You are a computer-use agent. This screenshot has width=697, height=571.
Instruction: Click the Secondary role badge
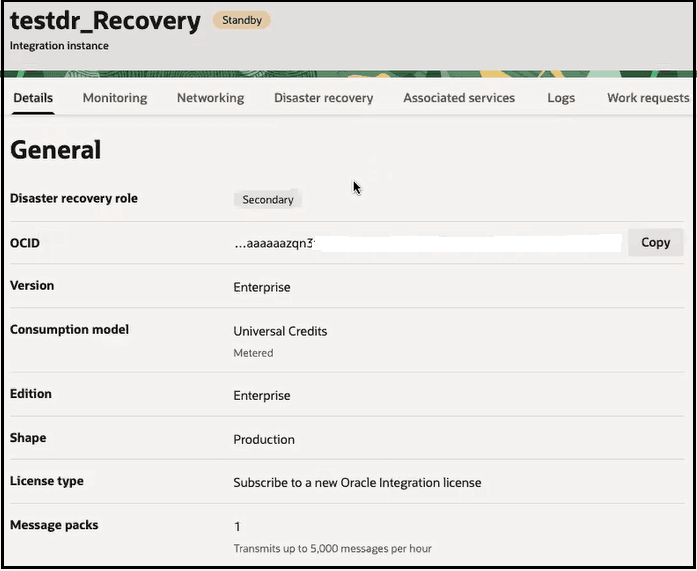point(268,200)
